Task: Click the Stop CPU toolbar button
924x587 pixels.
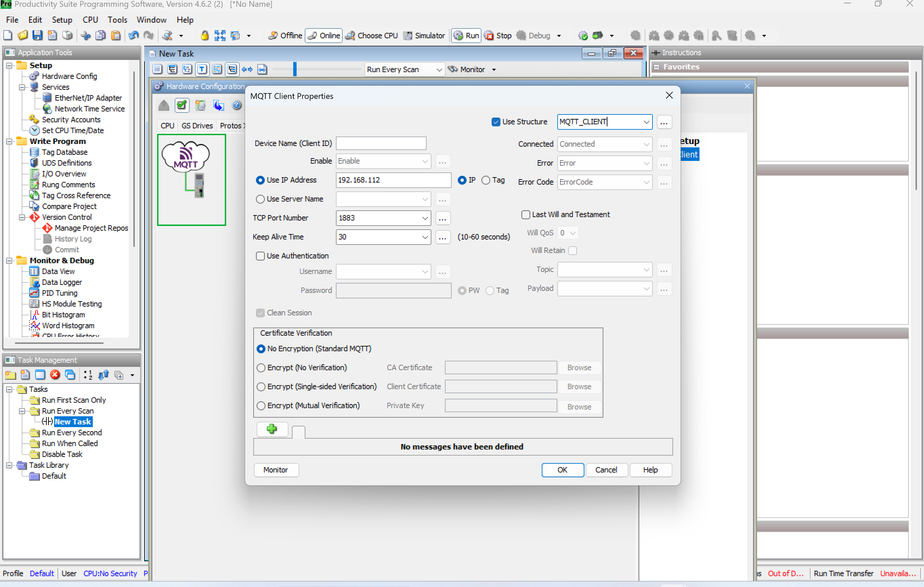Action: click(x=498, y=36)
